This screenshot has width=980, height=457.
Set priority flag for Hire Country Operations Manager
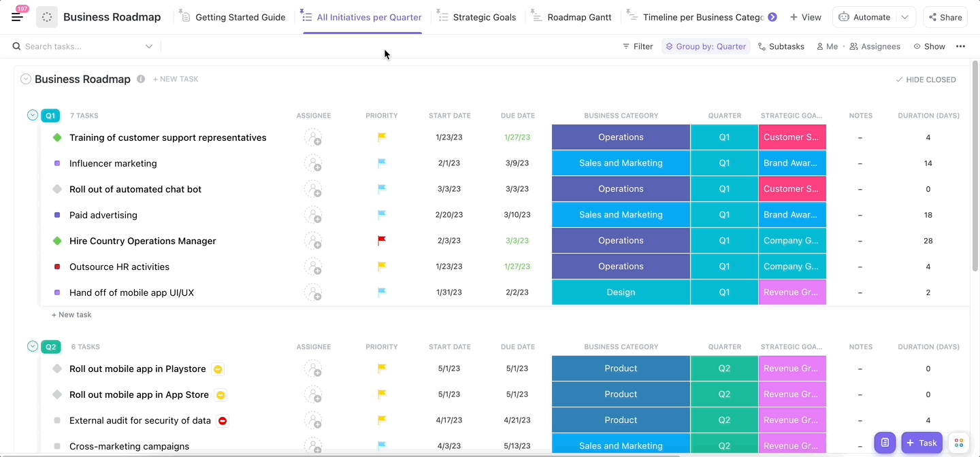(382, 241)
